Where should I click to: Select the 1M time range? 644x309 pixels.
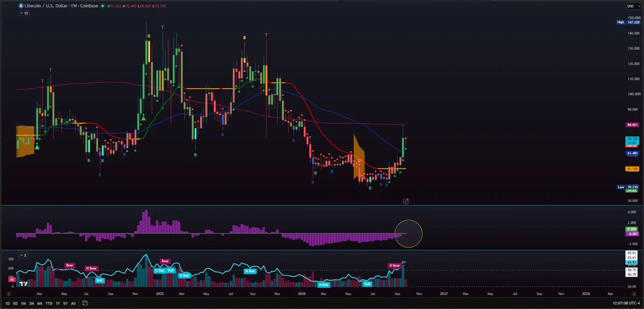(x=23, y=304)
